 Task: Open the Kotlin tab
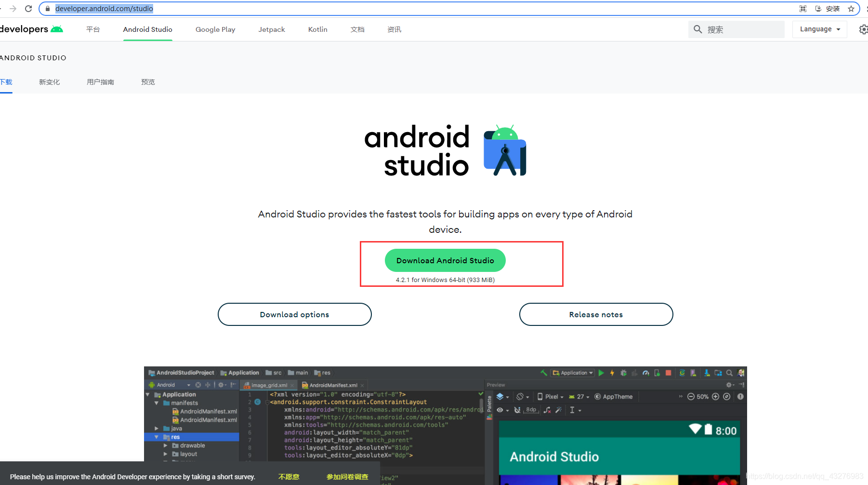click(318, 29)
